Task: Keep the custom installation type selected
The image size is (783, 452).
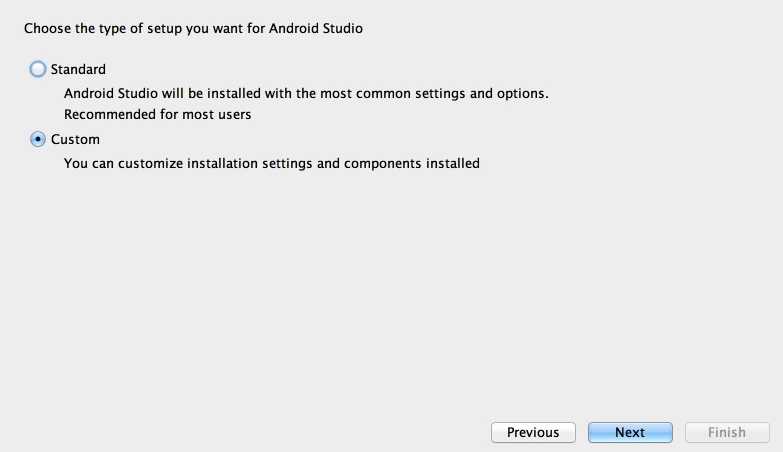Action: coord(38,140)
